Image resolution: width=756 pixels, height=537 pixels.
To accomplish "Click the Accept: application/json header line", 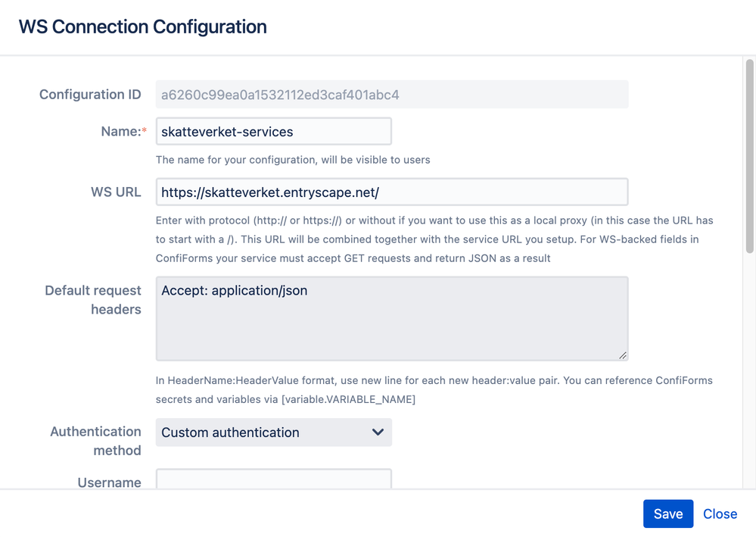I will pos(232,290).
